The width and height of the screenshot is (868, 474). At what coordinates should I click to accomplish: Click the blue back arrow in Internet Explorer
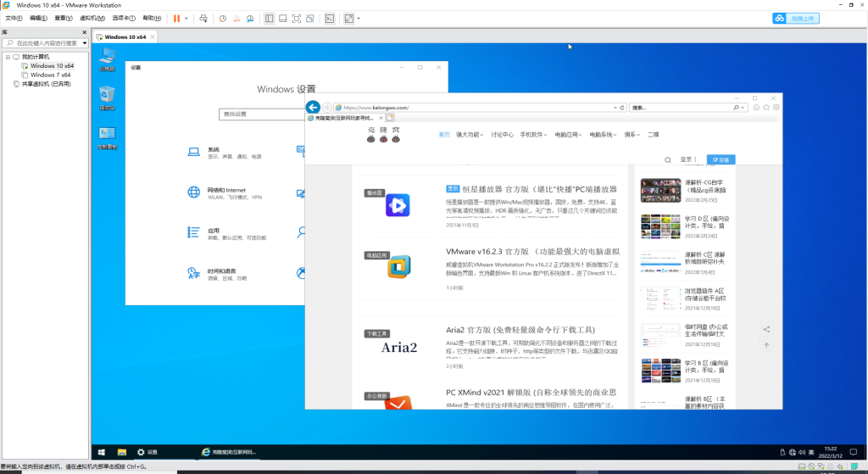[x=313, y=108]
